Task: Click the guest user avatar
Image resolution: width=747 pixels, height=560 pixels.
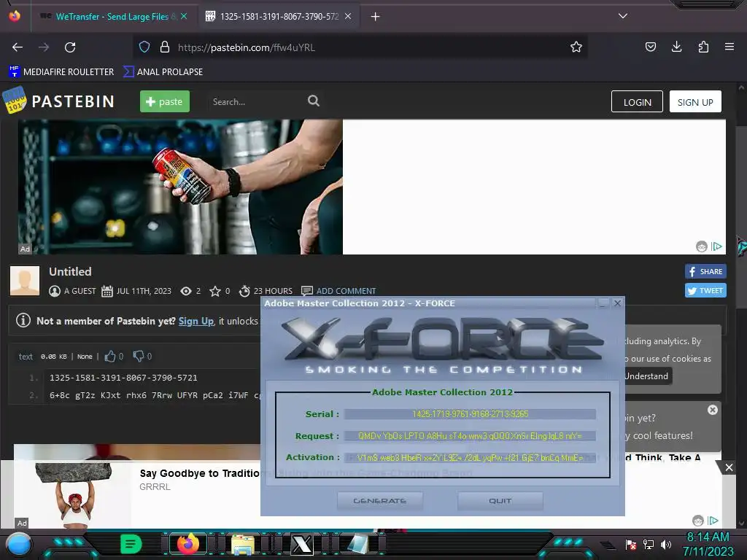Action: 25,281
